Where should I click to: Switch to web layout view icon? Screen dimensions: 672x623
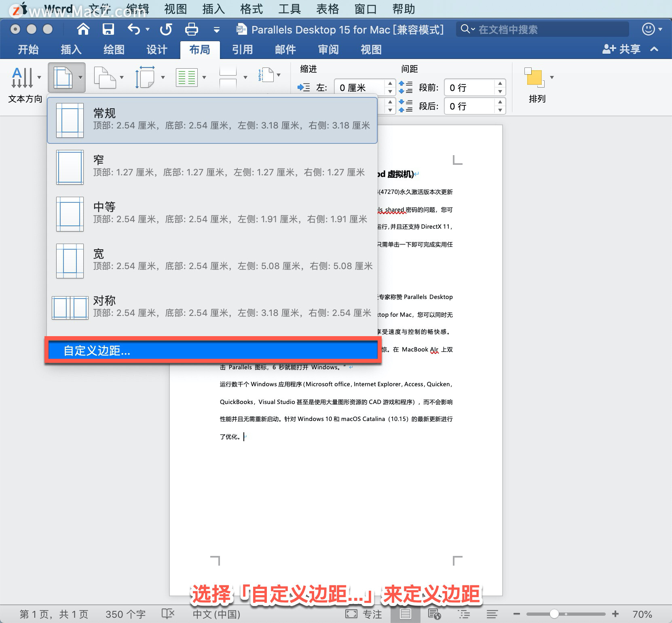point(434,614)
